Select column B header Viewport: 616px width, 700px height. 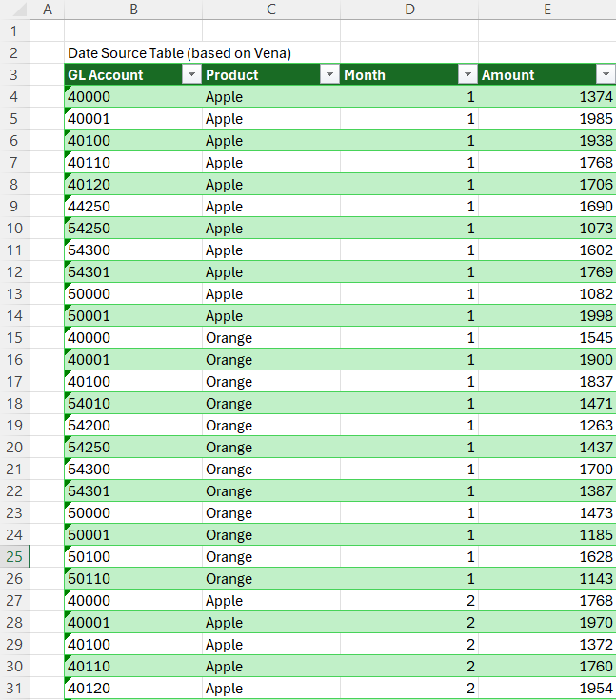click(133, 10)
